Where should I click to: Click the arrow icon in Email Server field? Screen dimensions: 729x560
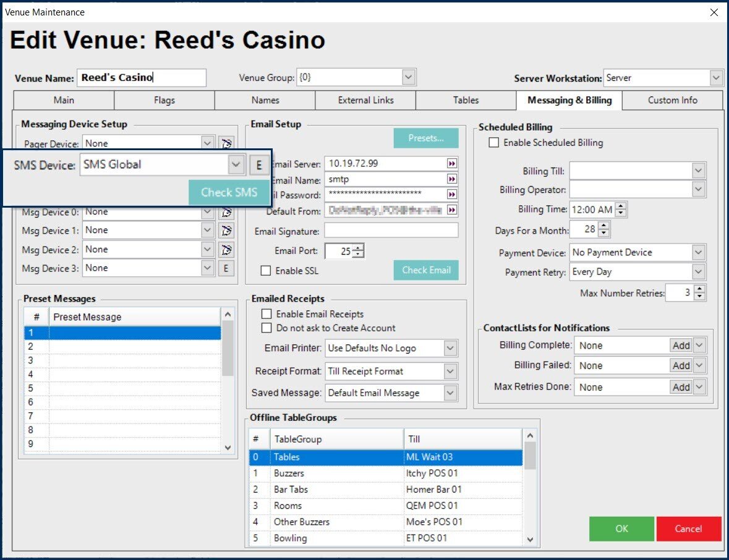(x=452, y=164)
